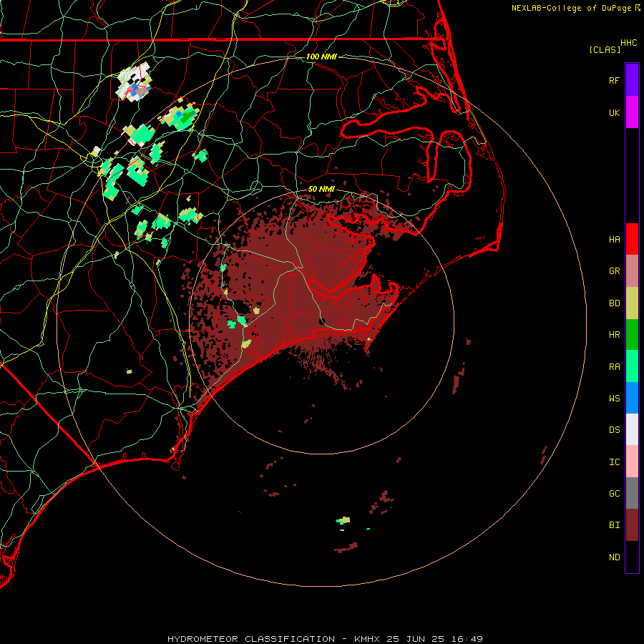The width and height of the screenshot is (644, 644).
Task: Click the RF legend label
Action: coord(614,80)
